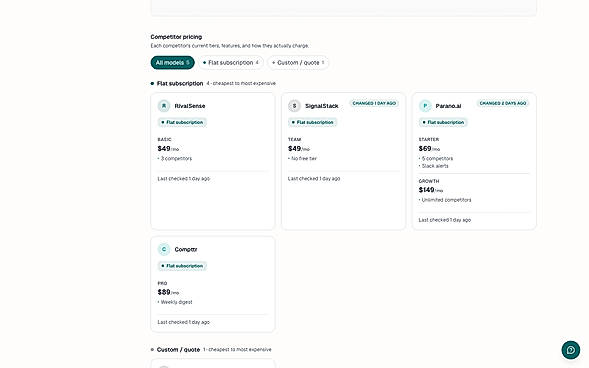The width and height of the screenshot is (589, 368).
Task: Click '3 competitors' feature on RivalSense
Action: pos(175,158)
